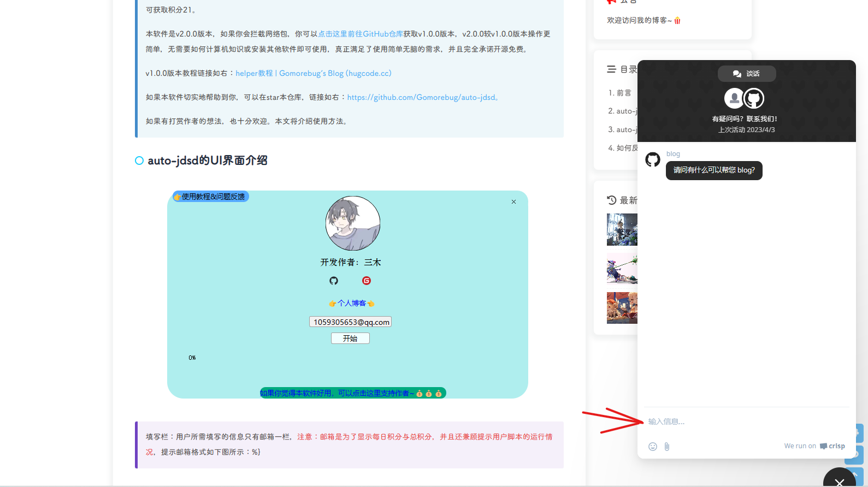Click the GitHub avatar beside the blog message
This screenshot has width=868, height=487.
653,160
